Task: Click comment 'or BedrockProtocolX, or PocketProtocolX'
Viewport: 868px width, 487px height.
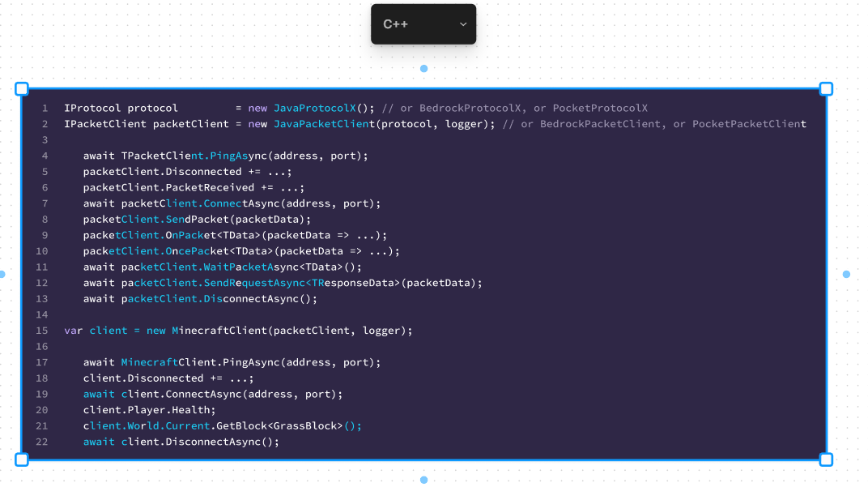Action: click(524, 108)
